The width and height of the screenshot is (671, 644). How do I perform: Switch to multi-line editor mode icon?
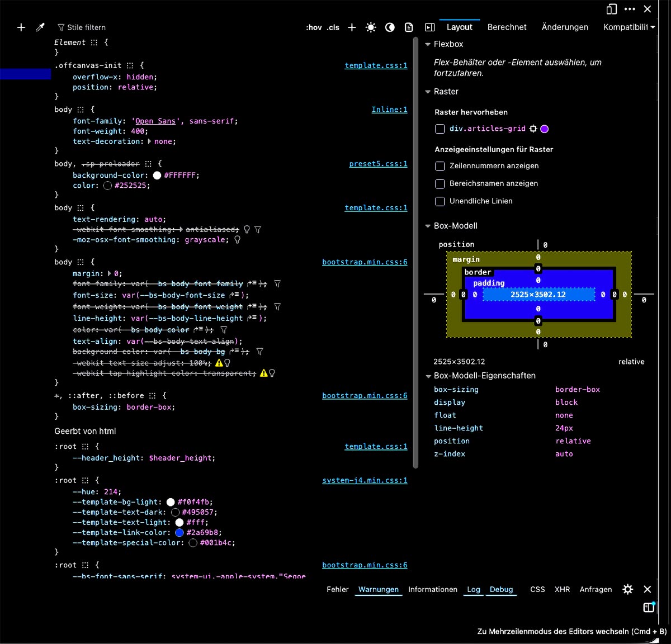click(649, 607)
